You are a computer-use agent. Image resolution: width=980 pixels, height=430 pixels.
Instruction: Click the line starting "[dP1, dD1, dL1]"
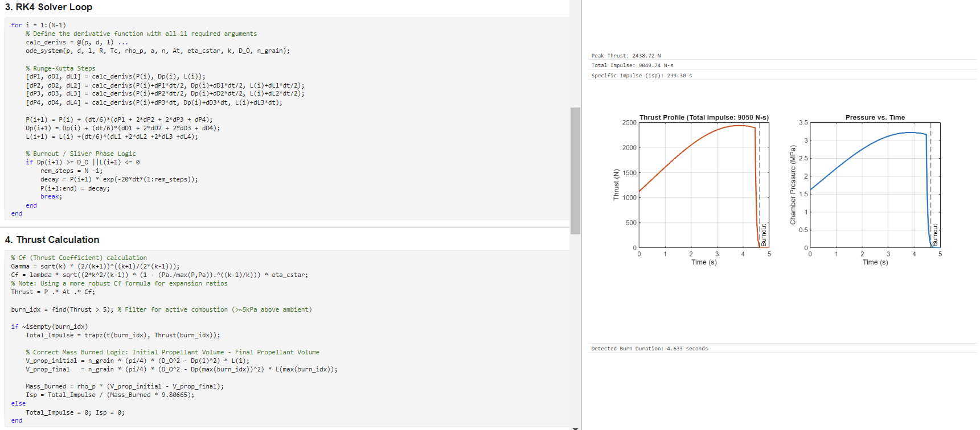click(x=116, y=76)
